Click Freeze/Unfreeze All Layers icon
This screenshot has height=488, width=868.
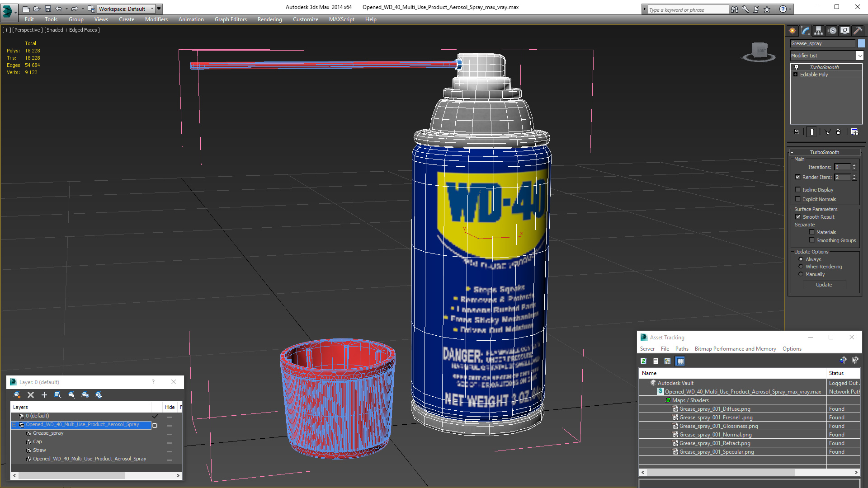(x=99, y=395)
